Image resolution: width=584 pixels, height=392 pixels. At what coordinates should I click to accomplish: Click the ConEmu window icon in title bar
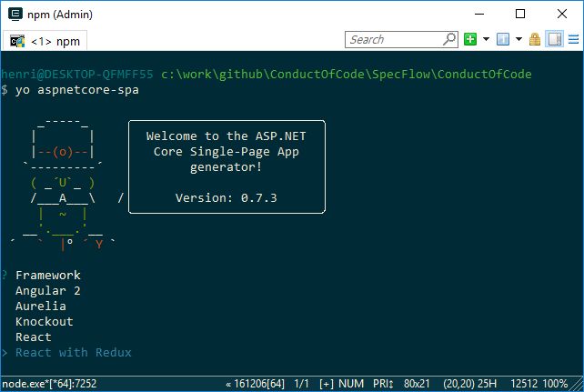[15, 15]
